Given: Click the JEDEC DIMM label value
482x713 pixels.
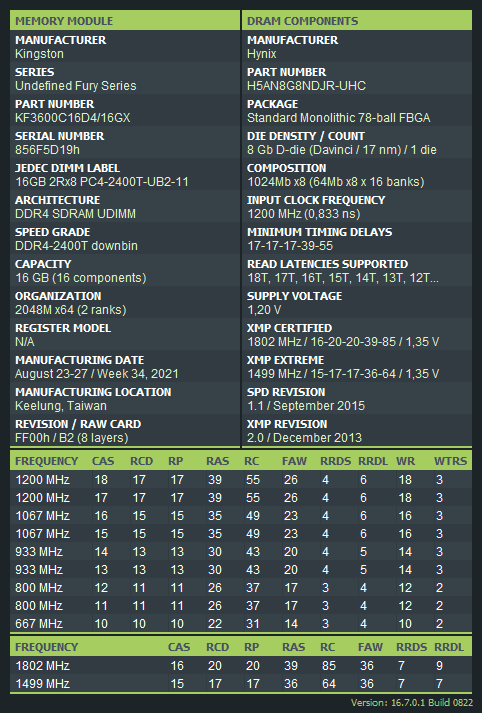Looking at the screenshot, I should pos(102,182).
